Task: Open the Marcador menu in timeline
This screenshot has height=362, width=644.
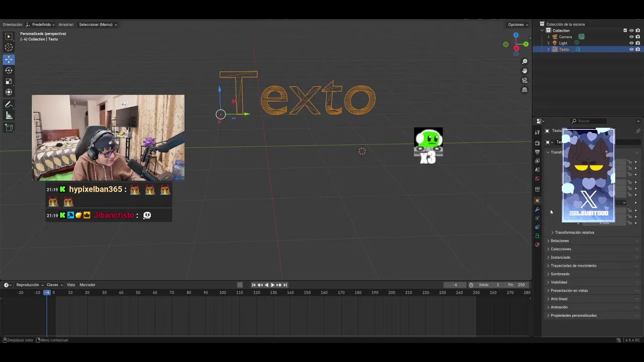Action: [x=88, y=285]
